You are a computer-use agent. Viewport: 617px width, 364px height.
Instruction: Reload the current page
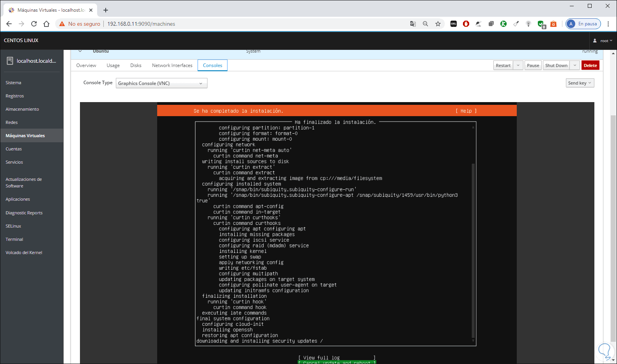click(x=34, y=24)
